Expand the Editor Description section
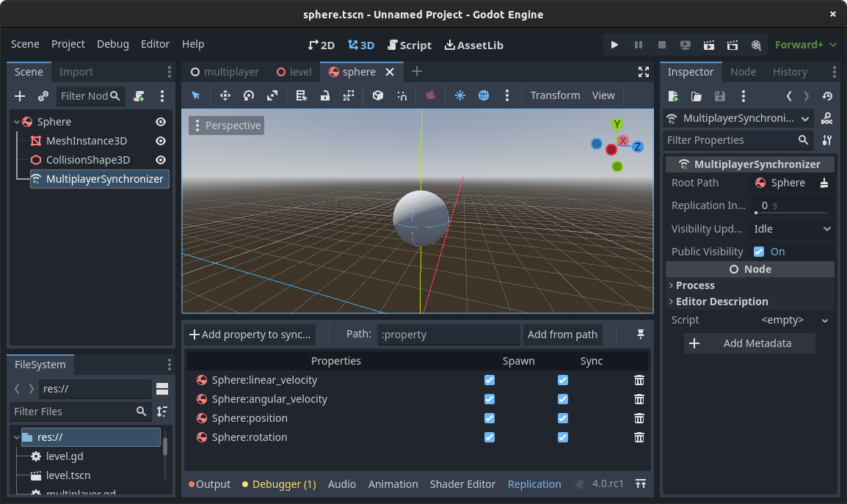 tap(750, 302)
